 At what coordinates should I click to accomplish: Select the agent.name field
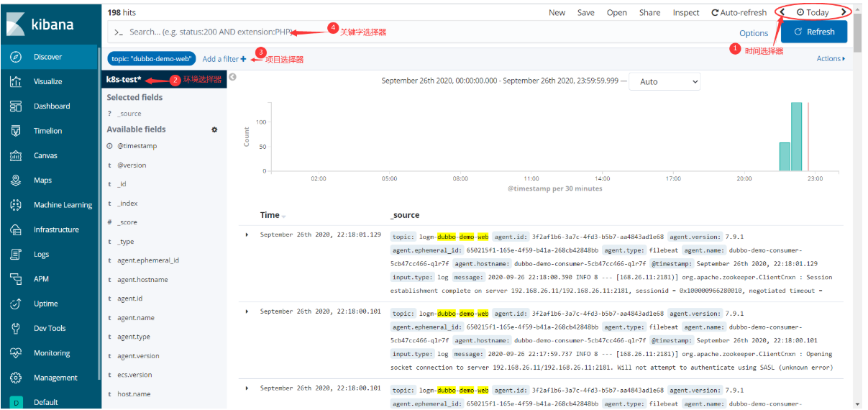point(136,318)
